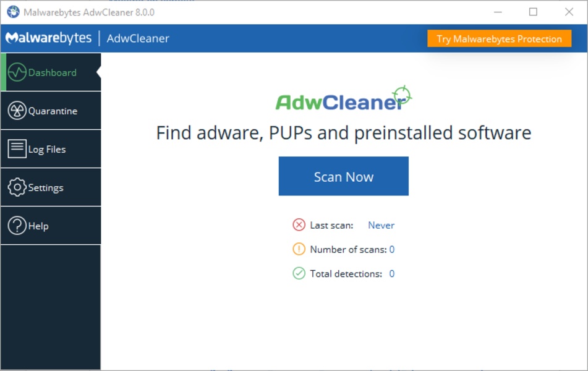Select the Help sidebar item

pyautogui.click(x=51, y=226)
